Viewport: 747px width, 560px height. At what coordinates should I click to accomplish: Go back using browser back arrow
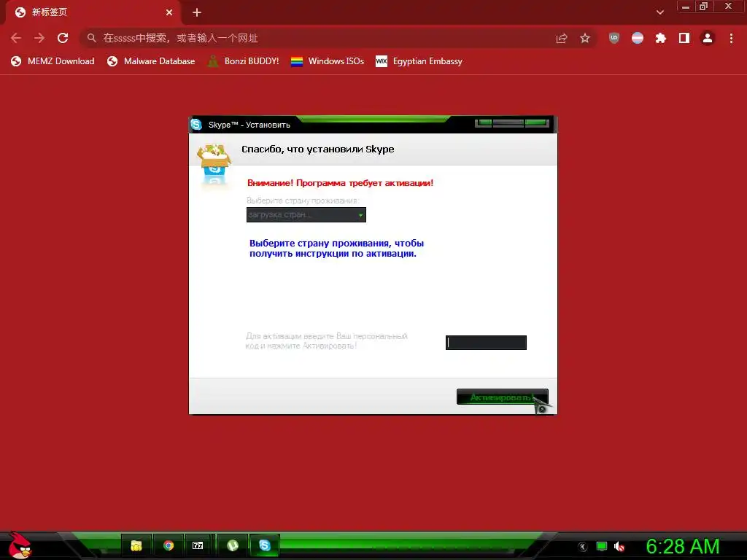pos(16,38)
